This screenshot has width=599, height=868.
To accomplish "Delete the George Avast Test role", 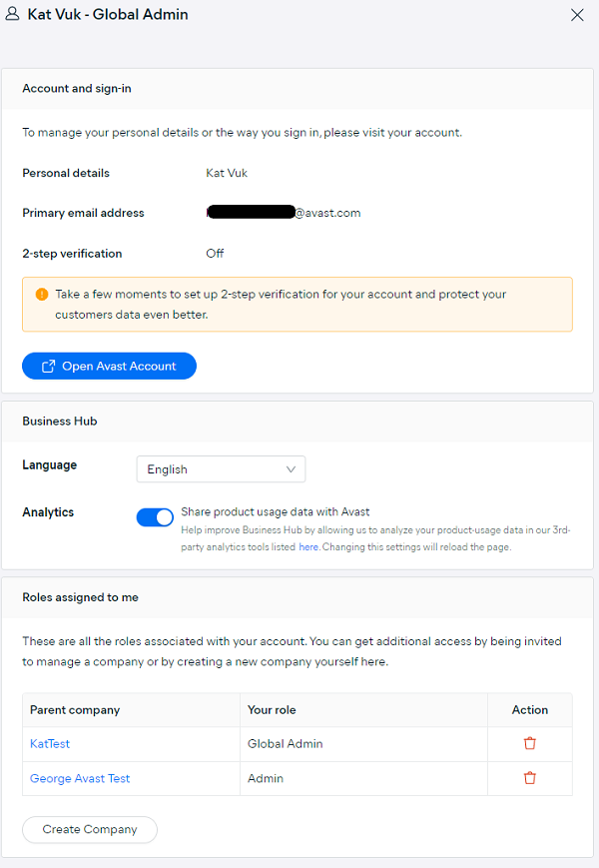I will (x=530, y=778).
